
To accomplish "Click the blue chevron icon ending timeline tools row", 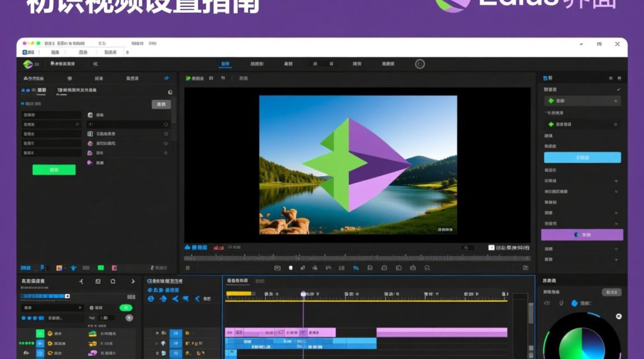I will coord(196,299).
